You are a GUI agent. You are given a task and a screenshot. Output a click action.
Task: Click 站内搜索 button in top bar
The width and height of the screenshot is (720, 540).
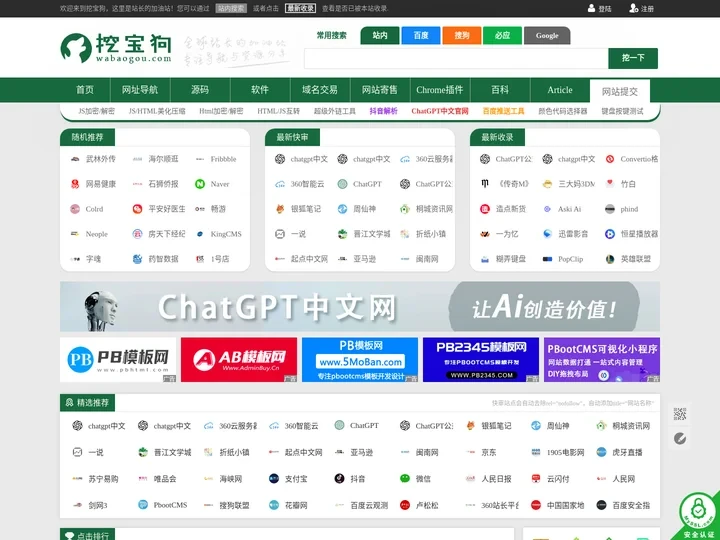click(231, 8)
